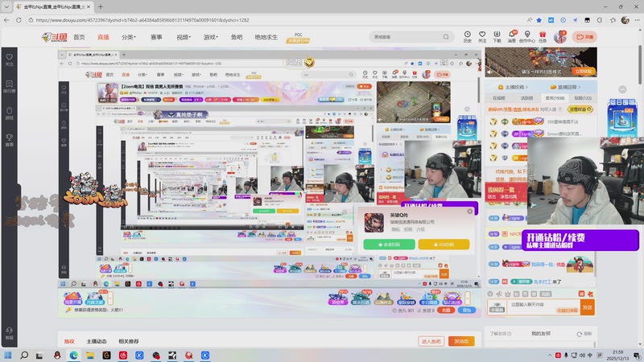Viewport: 644px width, 362px height.
Task: Open the 历史 history icon
Action: [x=468, y=36]
